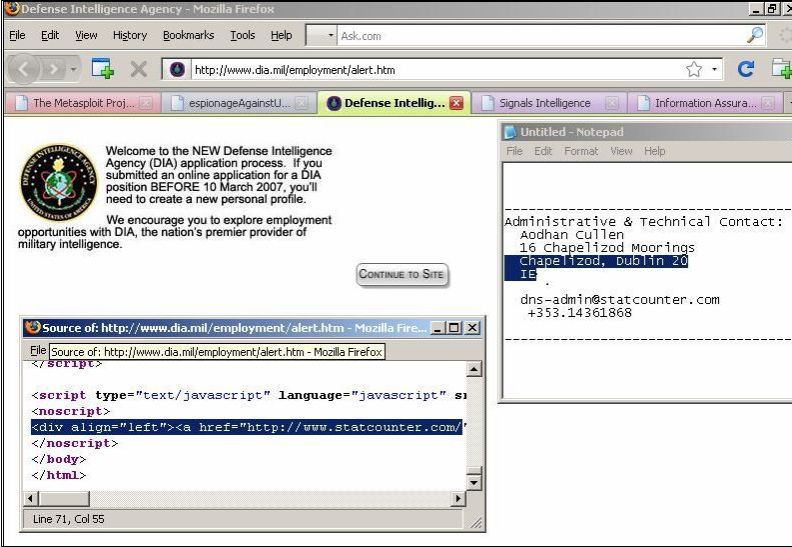Open the Bookmarks menu

pyautogui.click(x=188, y=35)
